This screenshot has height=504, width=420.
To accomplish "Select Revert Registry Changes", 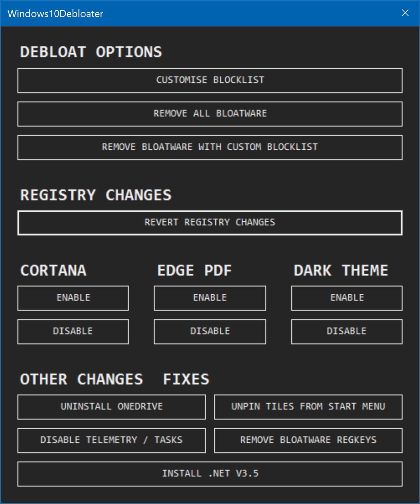I will coord(210,223).
